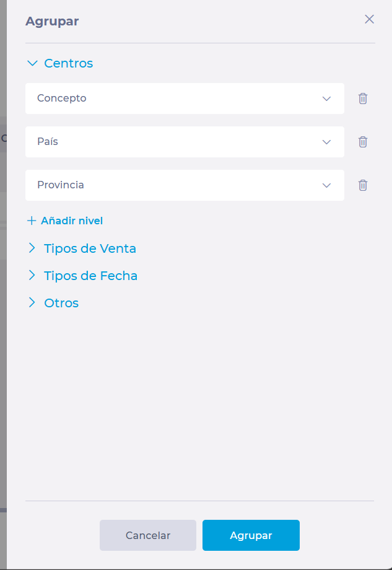Click the Tipos de Venta label
The width and height of the screenshot is (392, 570).
click(90, 248)
